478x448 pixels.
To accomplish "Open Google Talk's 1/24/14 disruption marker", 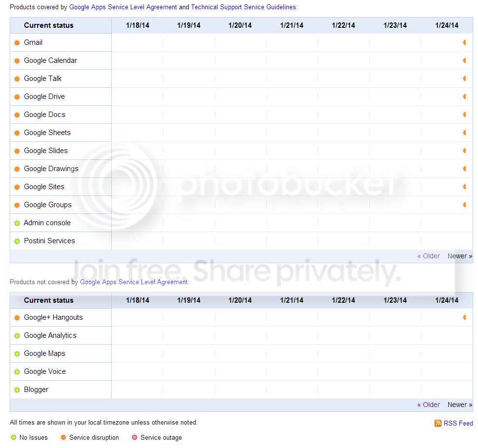I will 464,78.
